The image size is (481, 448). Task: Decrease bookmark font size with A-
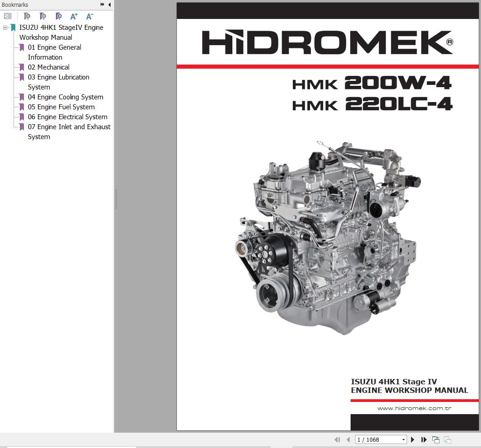89,16
